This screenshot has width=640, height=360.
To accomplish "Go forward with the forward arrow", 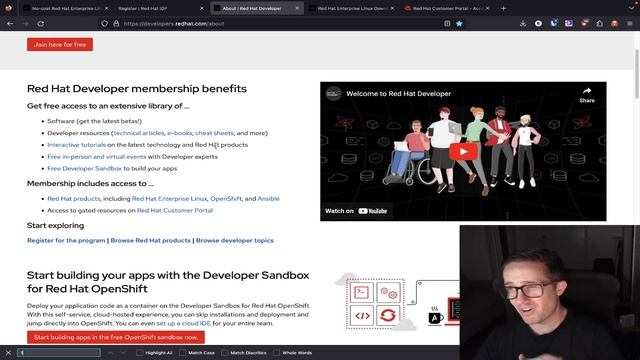I will (25, 24).
